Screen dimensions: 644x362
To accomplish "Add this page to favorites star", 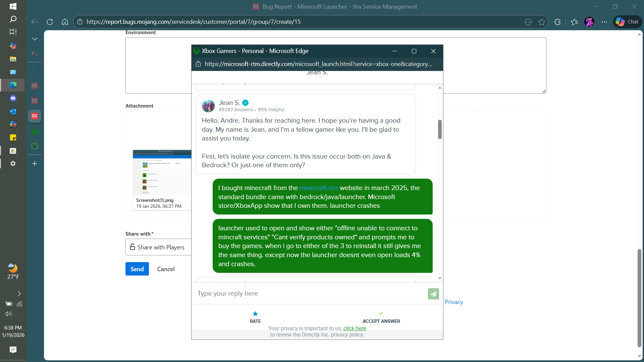I will [x=542, y=22].
